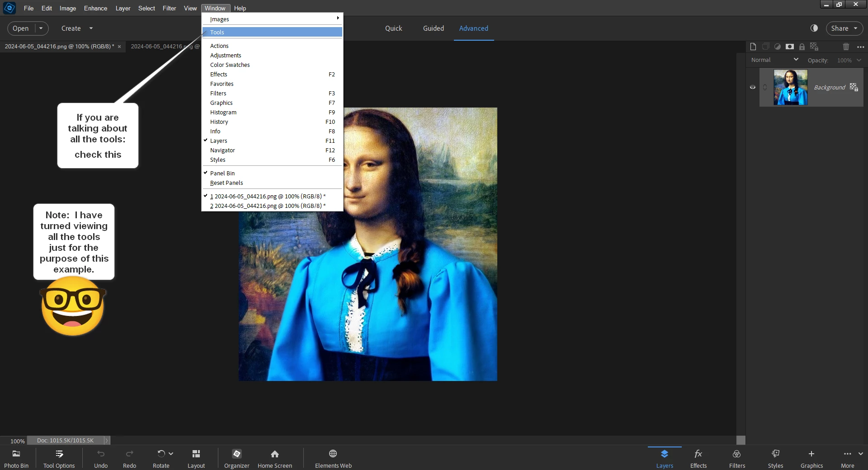Open the Normal blend mode dropdown

tap(774, 60)
